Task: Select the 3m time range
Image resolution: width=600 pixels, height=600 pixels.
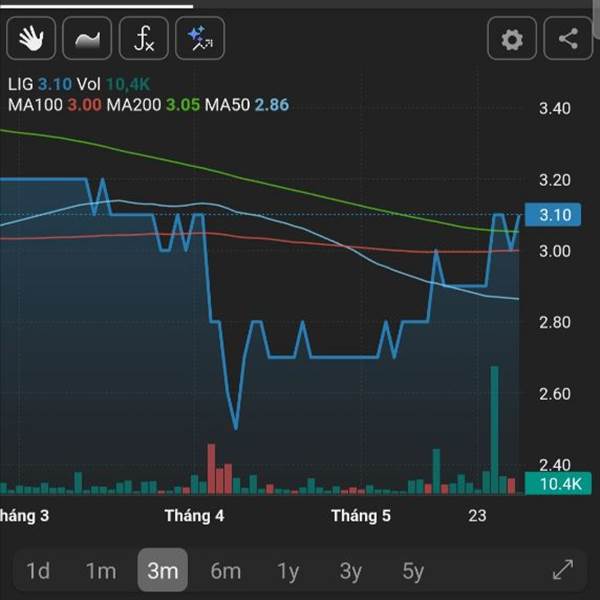Action: point(163,570)
